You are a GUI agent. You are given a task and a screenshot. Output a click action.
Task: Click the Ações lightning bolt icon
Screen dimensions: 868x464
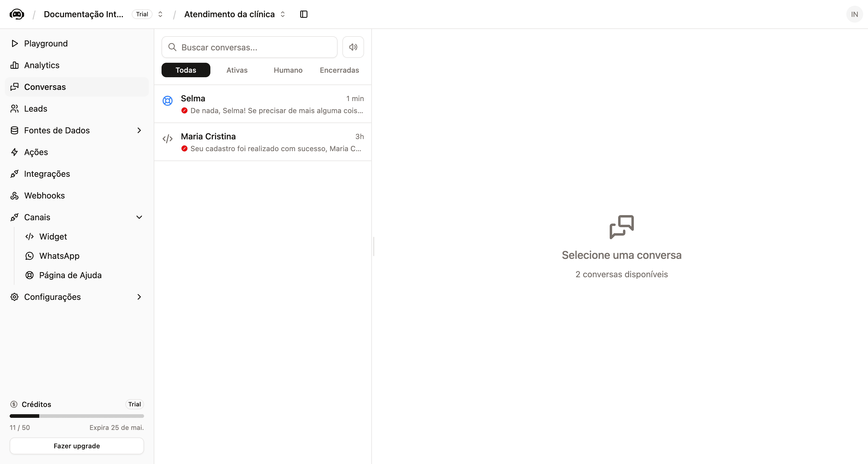[14, 152]
